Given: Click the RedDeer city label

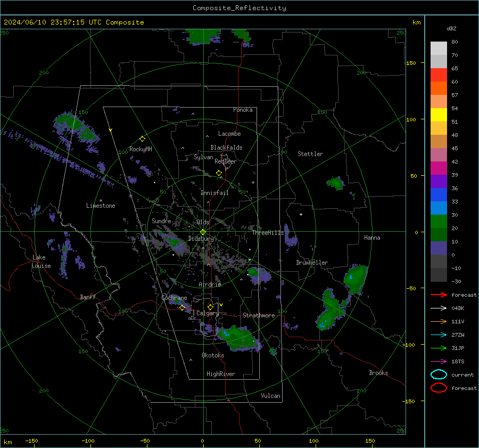Looking at the screenshot, I should tap(226, 161).
